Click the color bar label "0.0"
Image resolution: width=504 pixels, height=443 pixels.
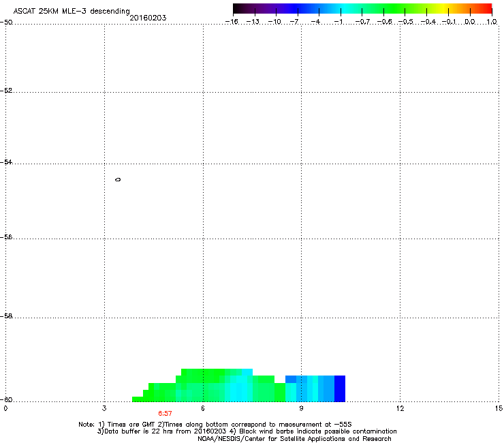[x=470, y=22]
